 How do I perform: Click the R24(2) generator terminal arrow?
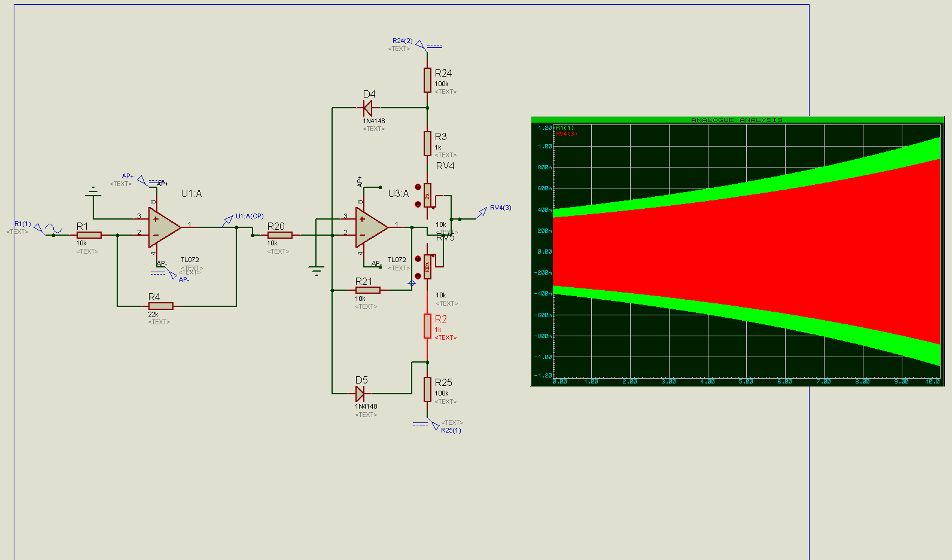[421, 45]
